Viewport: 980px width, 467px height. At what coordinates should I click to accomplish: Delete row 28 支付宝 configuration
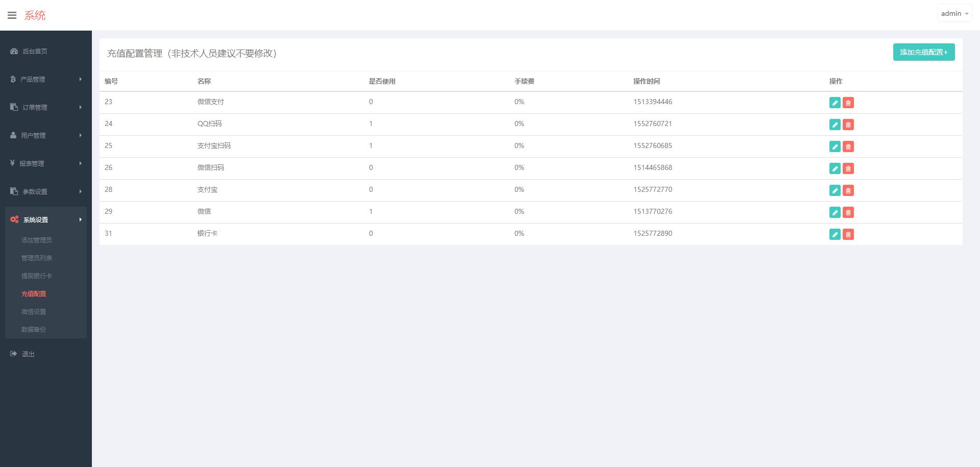848,190
